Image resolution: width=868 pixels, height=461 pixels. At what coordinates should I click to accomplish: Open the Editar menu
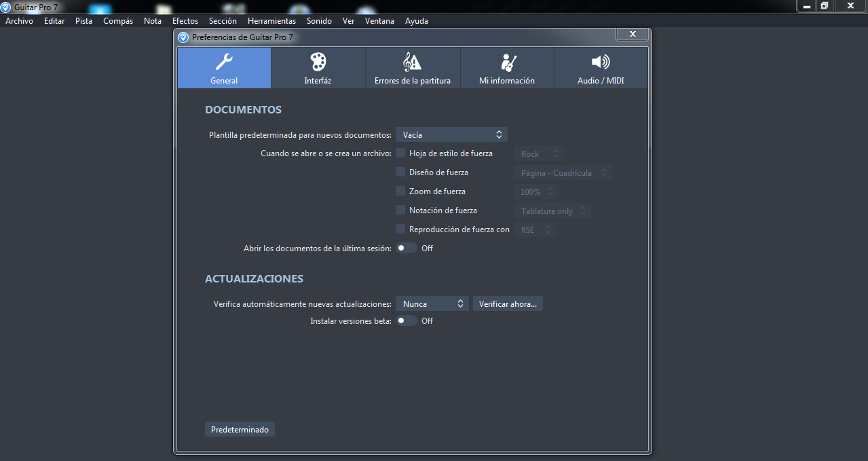click(x=54, y=21)
